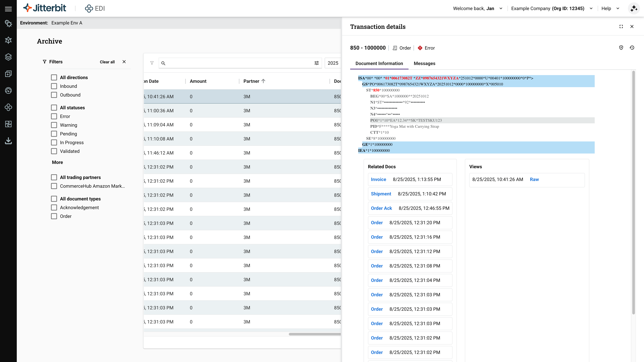Check the Inbound filter checkbox

(54, 86)
